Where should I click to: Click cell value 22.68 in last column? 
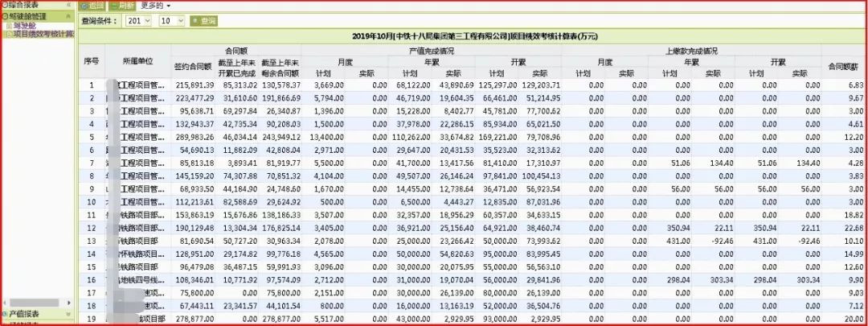click(x=855, y=228)
